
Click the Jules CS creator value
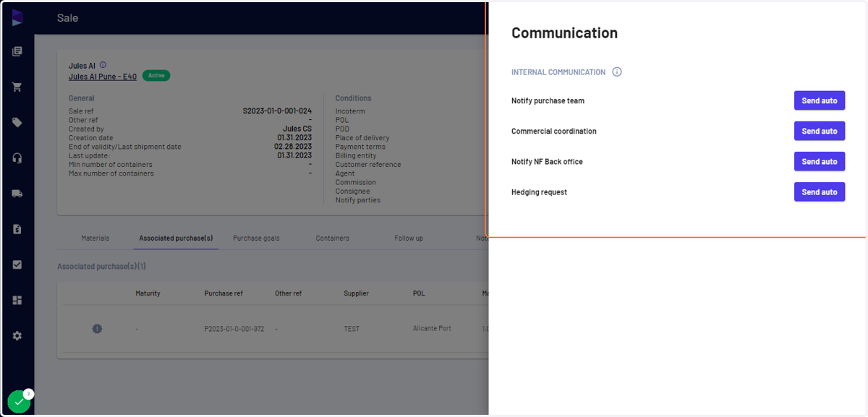coord(297,129)
